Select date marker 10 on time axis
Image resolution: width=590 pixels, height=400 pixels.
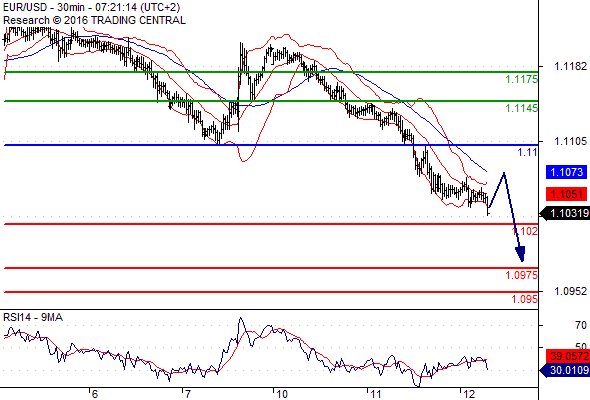281,394
